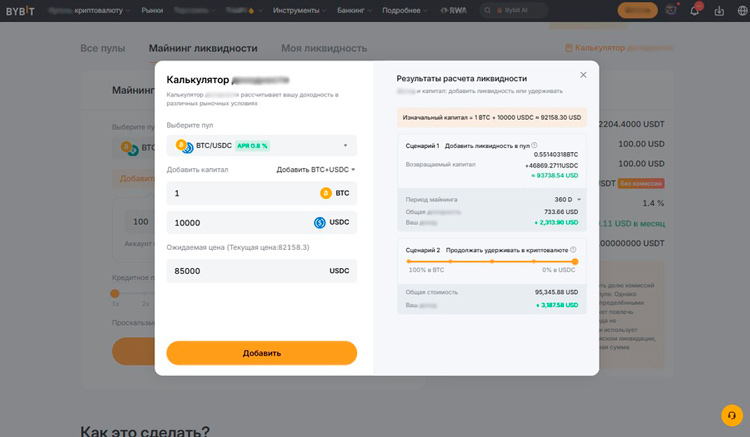
Task: Click the BTC amount input field
Action: tap(262, 193)
